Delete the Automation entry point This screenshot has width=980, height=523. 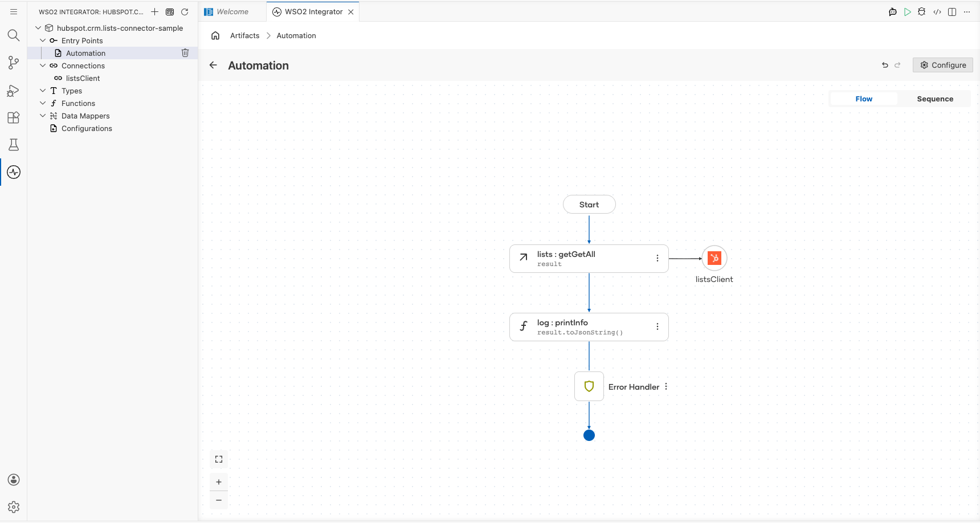tap(185, 53)
